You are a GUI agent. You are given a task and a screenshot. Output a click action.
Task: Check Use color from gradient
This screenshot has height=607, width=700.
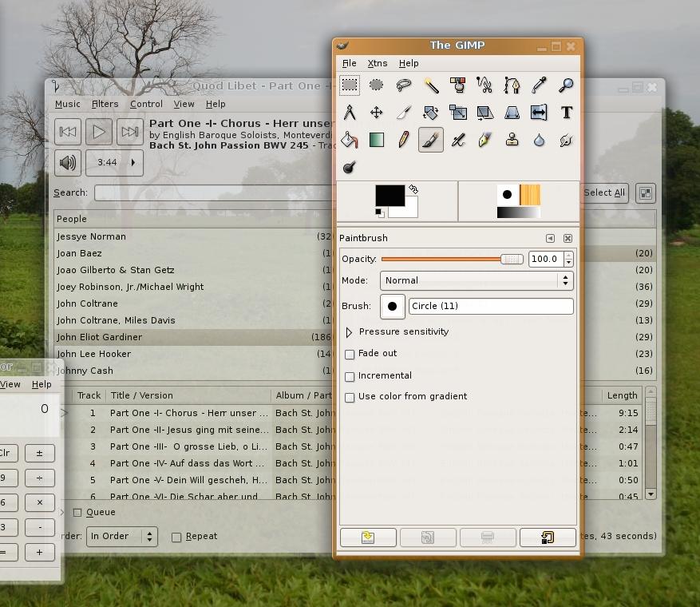(x=350, y=397)
